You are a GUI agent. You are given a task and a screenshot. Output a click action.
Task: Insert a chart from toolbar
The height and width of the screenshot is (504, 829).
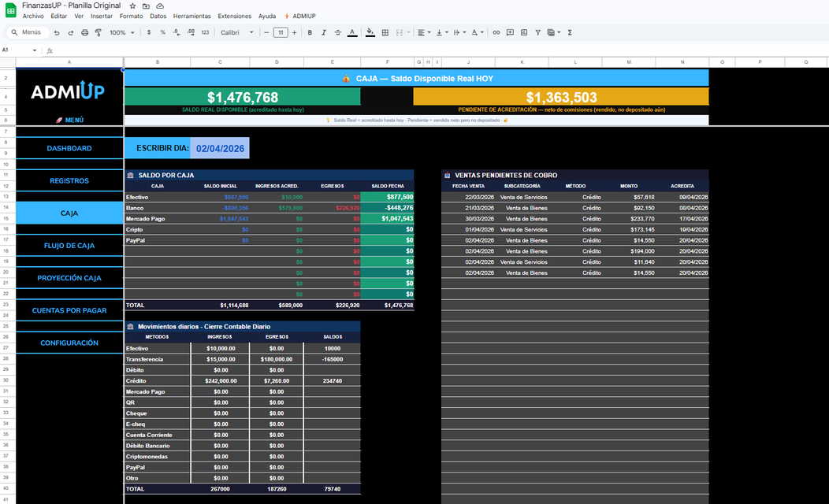point(524,32)
